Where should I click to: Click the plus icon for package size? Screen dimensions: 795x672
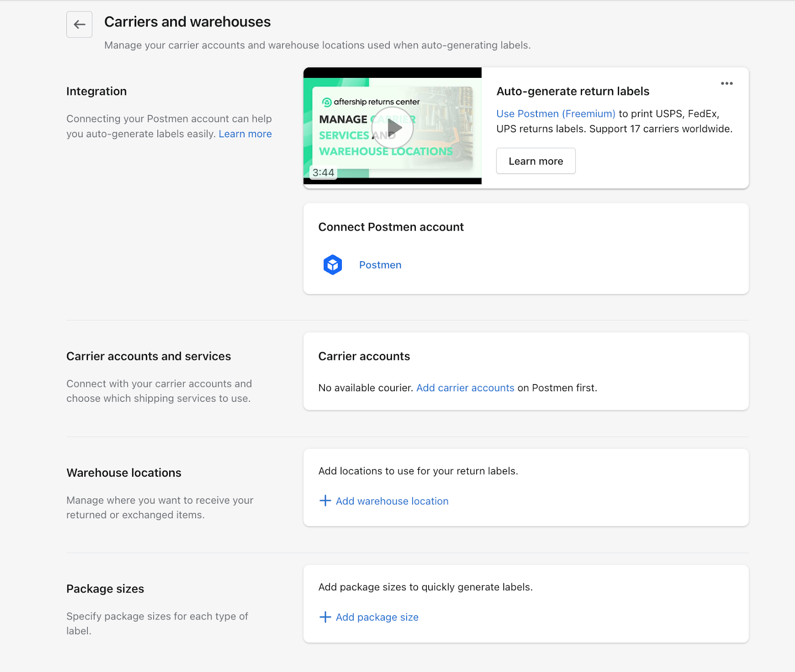point(325,617)
